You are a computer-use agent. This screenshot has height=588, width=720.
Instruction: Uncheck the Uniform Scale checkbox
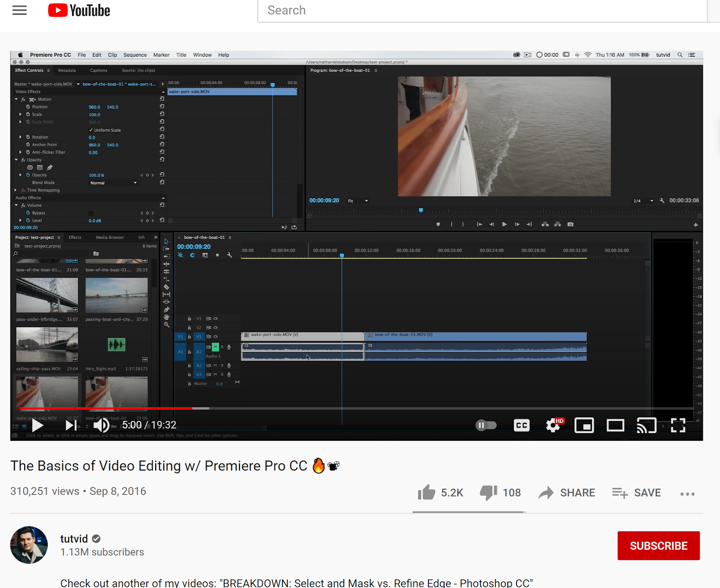point(91,130)
